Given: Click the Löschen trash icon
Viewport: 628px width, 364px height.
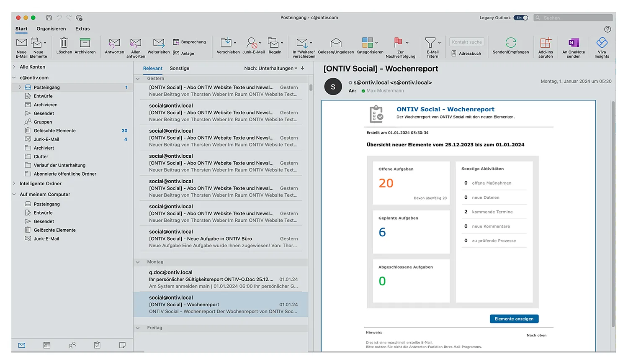Looking at the screenshot, I should tap(64, 43).
